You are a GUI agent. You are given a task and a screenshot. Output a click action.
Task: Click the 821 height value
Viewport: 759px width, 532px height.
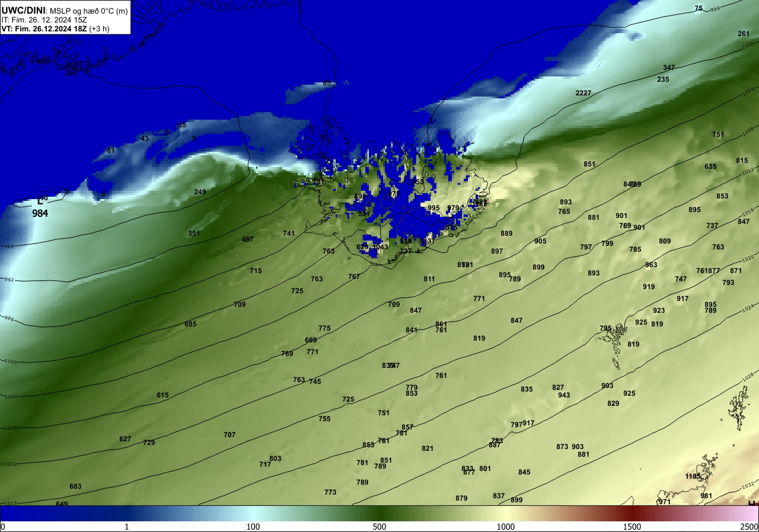click(x=428, y=448)
